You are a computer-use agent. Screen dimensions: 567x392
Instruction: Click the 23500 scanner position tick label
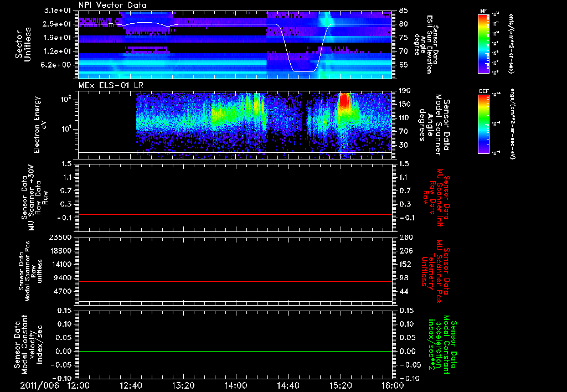(x=61, y=237)
